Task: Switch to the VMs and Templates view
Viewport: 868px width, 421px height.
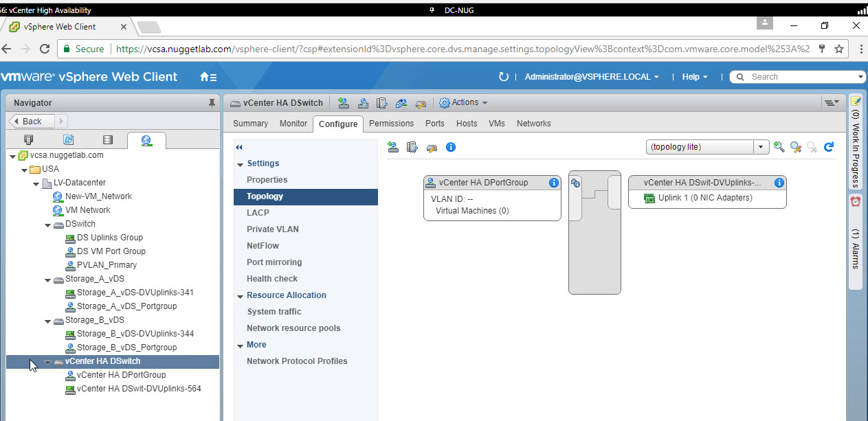Action: (x=68, y=140)
